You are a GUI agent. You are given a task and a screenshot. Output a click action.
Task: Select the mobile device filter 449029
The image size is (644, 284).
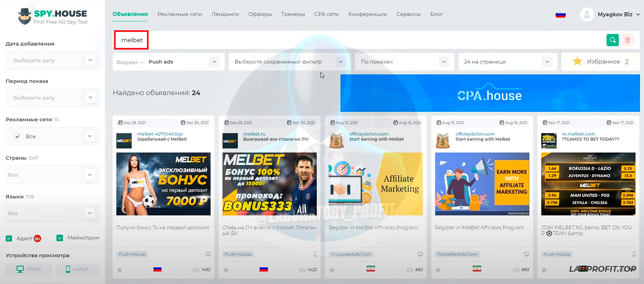(77, 269)
